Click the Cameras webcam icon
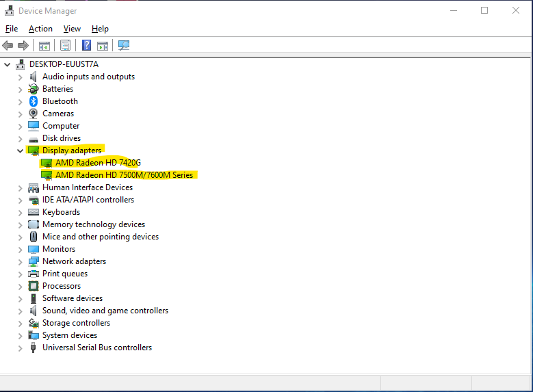 pyautogui.click(x=34, y=114)
